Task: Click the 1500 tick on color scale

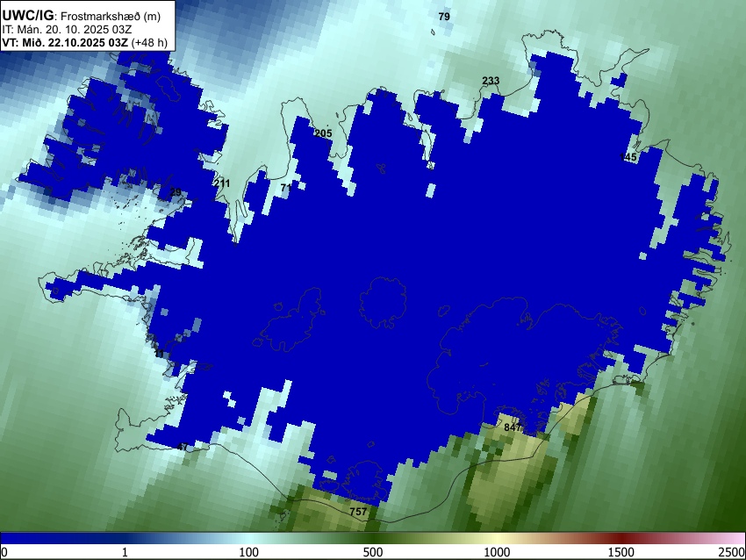Action: click(621, 552)
